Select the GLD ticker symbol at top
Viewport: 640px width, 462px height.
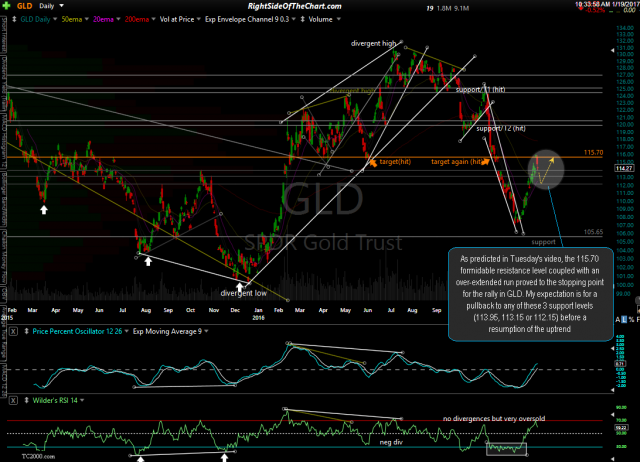24,6
